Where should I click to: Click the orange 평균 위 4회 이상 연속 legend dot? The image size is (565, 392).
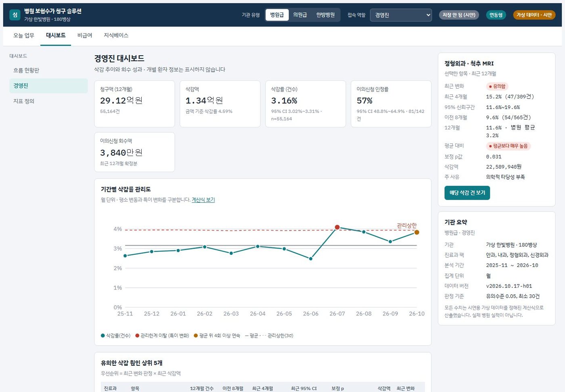(196, 336)
